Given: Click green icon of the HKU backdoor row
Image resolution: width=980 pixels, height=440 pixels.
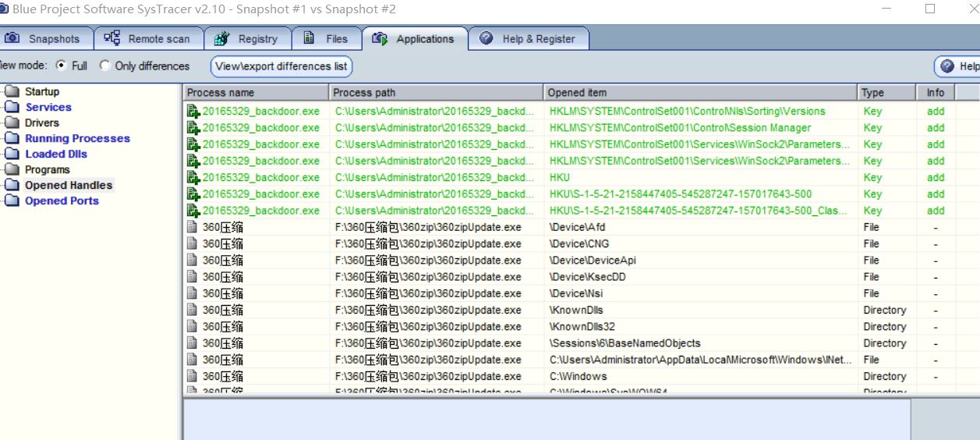Looking at the screenshot, I should pos(193,178).
